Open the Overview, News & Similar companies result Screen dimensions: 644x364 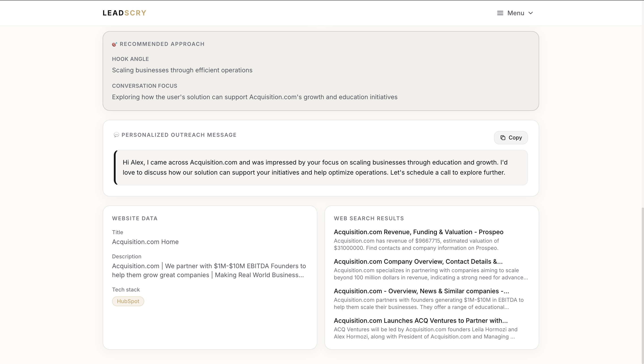click(421, 291)
